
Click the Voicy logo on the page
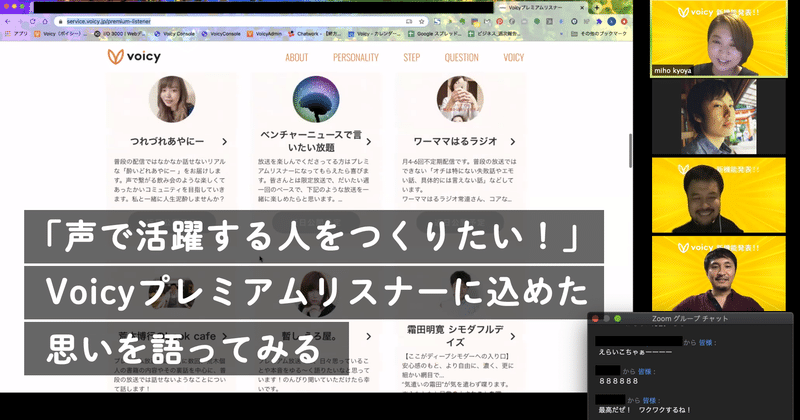click(134, 56)
